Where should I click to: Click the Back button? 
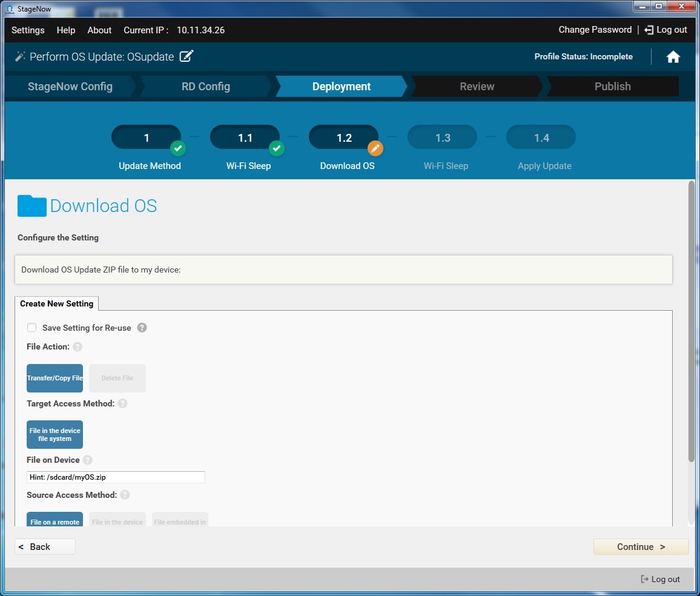(x=45, y=547)
